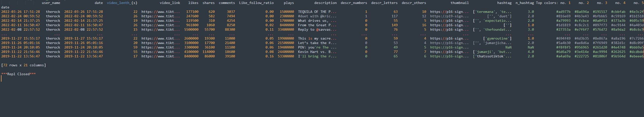Image resolution: width=644 pixels, height=117 pixels.
Task: Click the plays value 53300000
Action: pyautogui.click(x=286, y=56)
